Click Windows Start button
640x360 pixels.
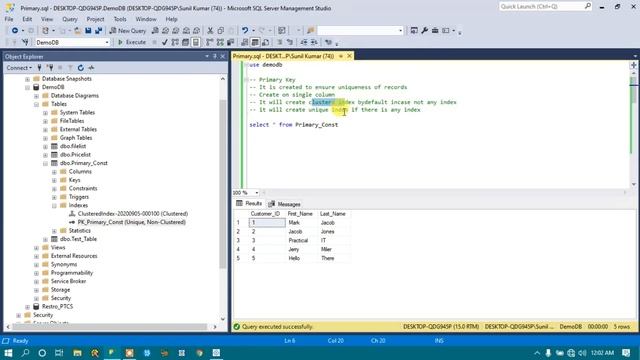[8, 353]
